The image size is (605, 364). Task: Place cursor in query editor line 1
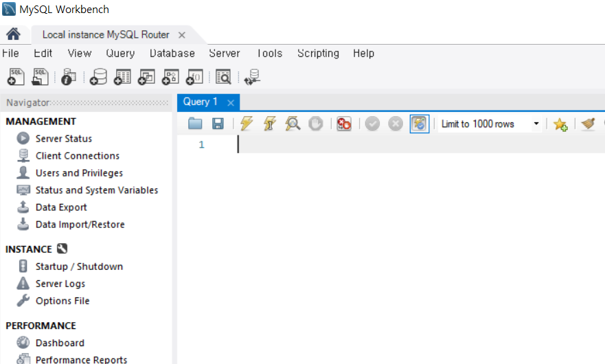coord(420,144)
